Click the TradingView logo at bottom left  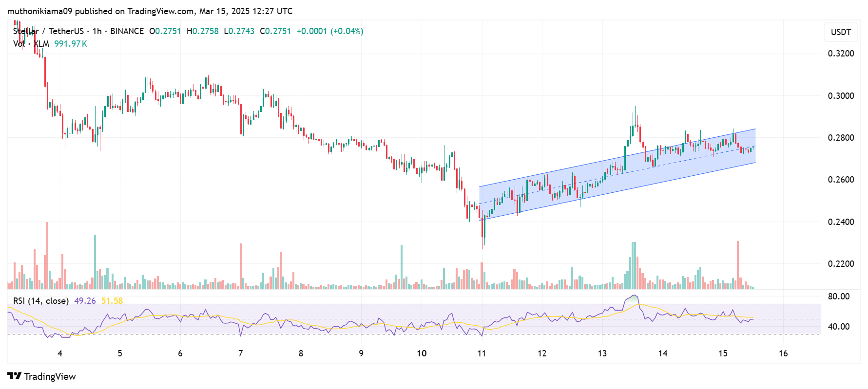point(42,376)
